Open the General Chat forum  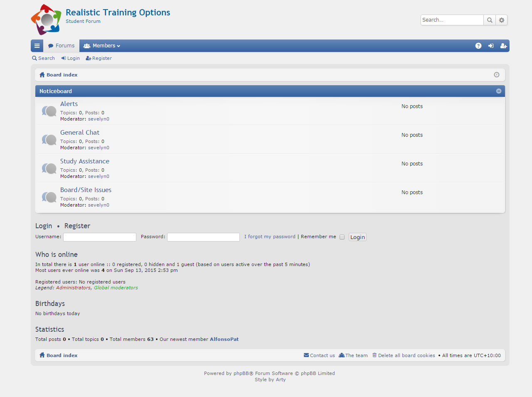click(80, 133)
